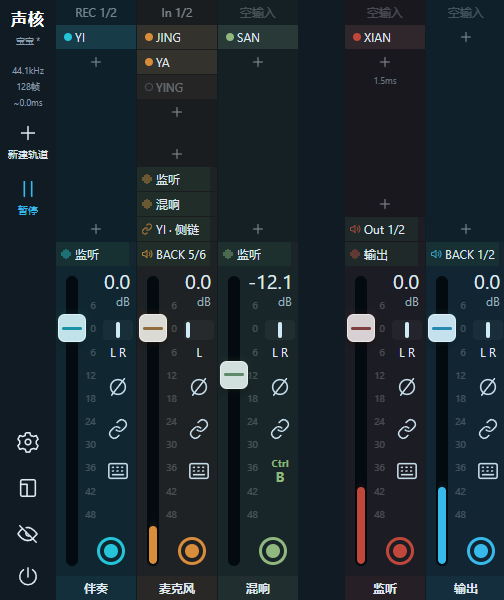Open the keyboard shortcut icon on the 监听 channel
The width and height of the screenshot is (504, 600).
[x=407, y=471]
